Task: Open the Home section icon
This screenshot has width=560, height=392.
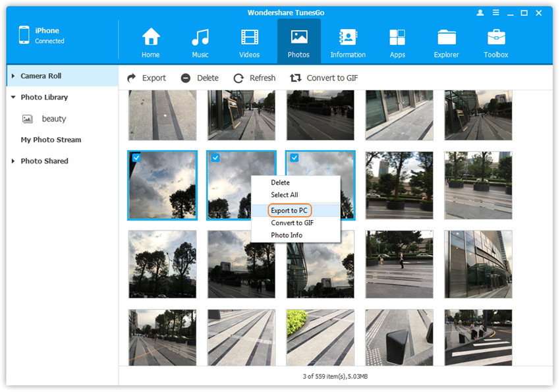Action: [x=151, y=38]
